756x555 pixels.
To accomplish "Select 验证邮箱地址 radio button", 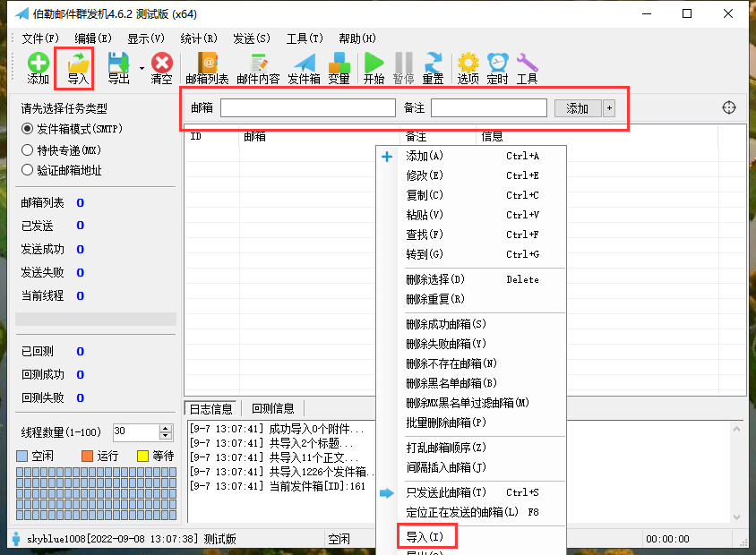I will (28, 169).
